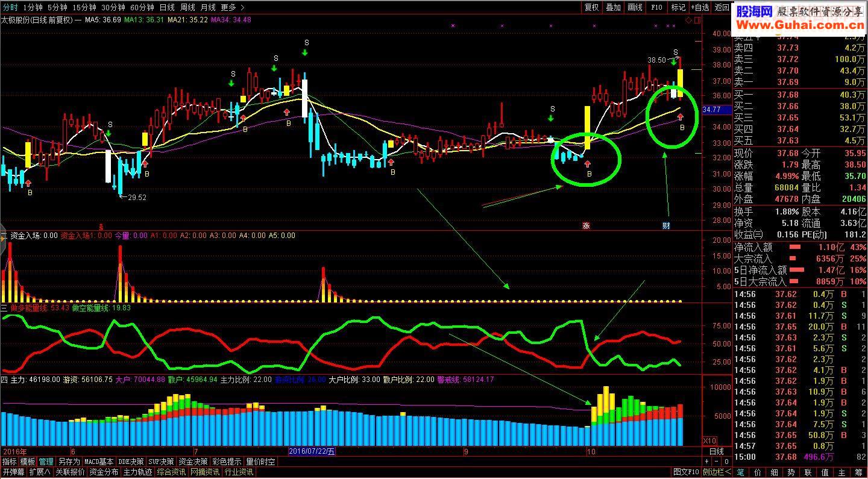Open the 综合资讯 tab
The image size is (868, 479).
[x=171, y=472]
